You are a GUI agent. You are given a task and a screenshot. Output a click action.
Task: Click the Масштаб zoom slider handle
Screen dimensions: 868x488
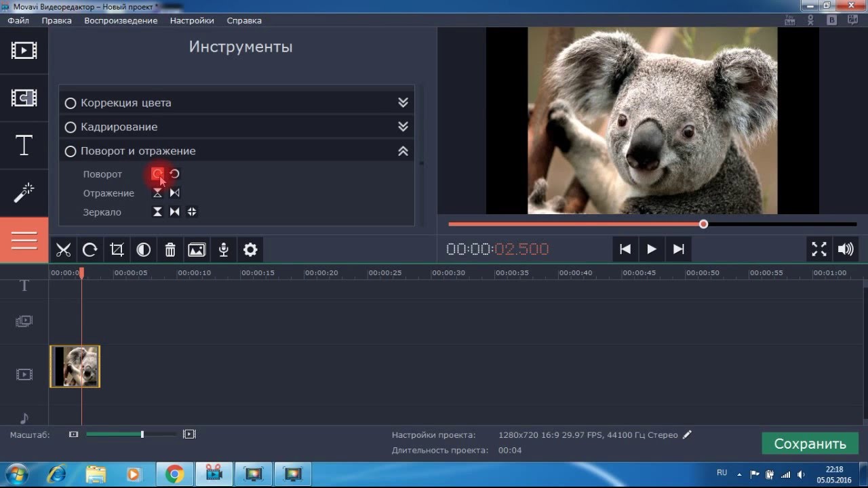pos(142,434)
